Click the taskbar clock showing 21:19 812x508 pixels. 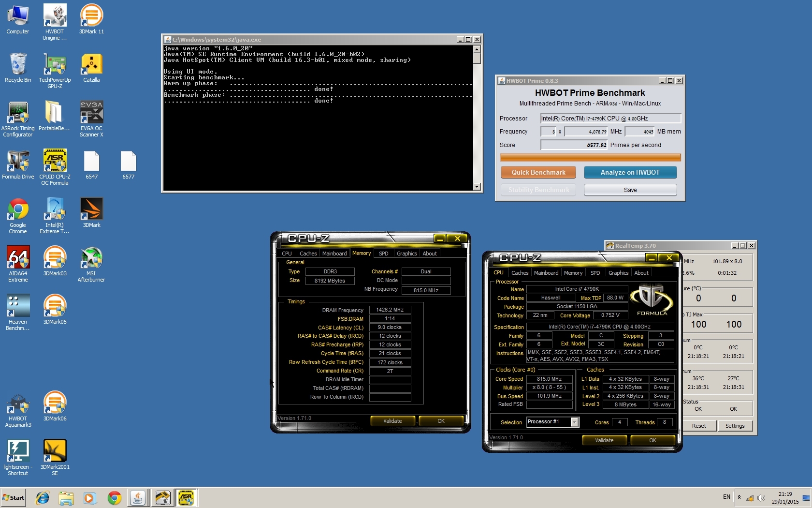coord(785,498)
